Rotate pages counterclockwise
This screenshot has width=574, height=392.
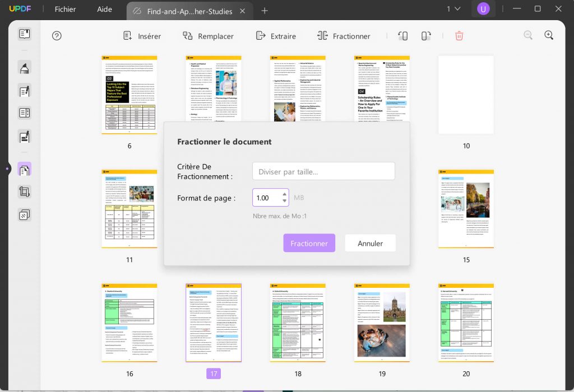click(x=402, y=35)
